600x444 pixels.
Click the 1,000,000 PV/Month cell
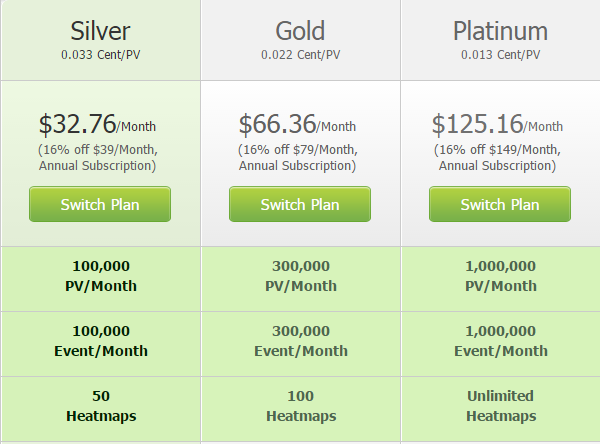click(501, 279)
